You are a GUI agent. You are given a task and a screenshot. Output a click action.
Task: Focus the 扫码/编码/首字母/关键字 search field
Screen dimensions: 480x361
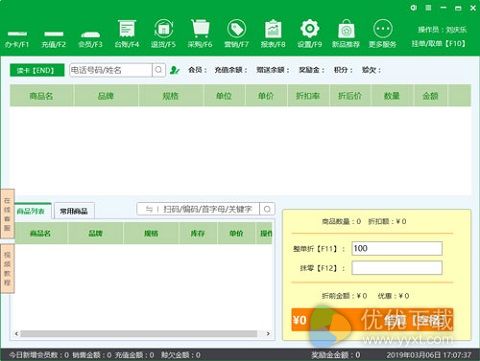[x=198, y=209]
